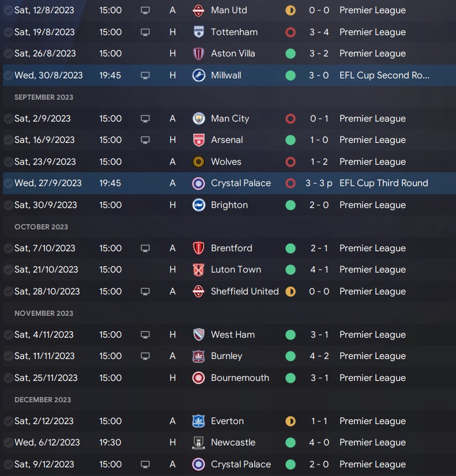Click the Tottenham club crest
This screenshot has width=456, height=476.
[199, 32]
